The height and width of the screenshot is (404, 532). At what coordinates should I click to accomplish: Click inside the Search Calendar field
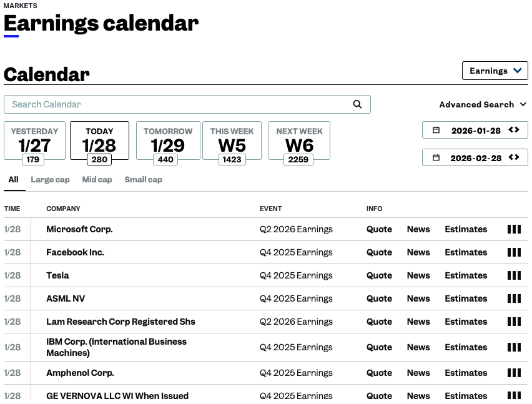click(175, 104)
